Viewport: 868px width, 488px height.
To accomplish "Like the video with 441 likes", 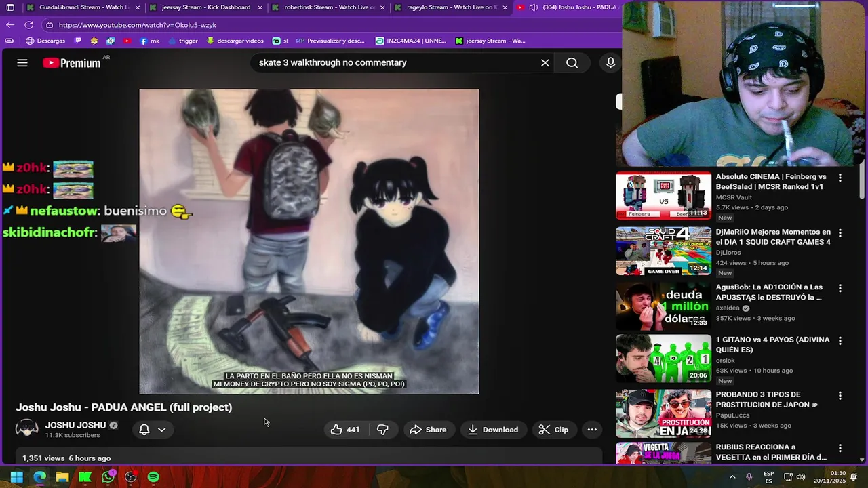I will (345, 430).
